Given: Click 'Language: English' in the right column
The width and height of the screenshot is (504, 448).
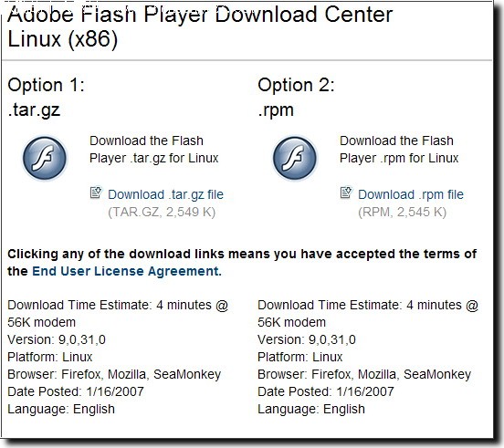Looking at the screenshot, I should pos(311,409).
